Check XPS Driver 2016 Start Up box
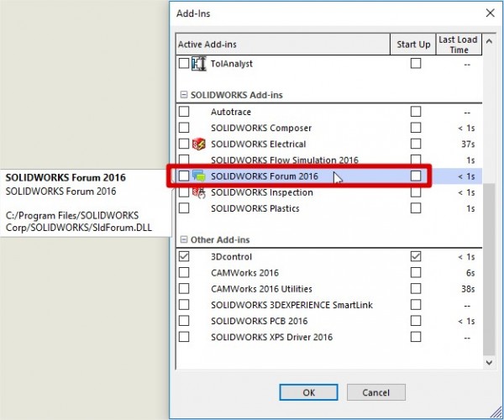This screenshot has width=504, height=420. pos(416,337)
